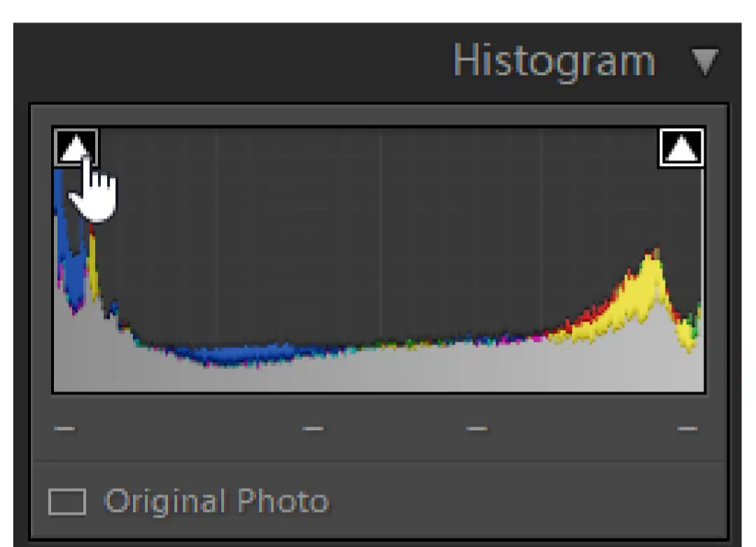
Task: Click the first dash placeholder below the histogram
Action: [x=64, y=429]
